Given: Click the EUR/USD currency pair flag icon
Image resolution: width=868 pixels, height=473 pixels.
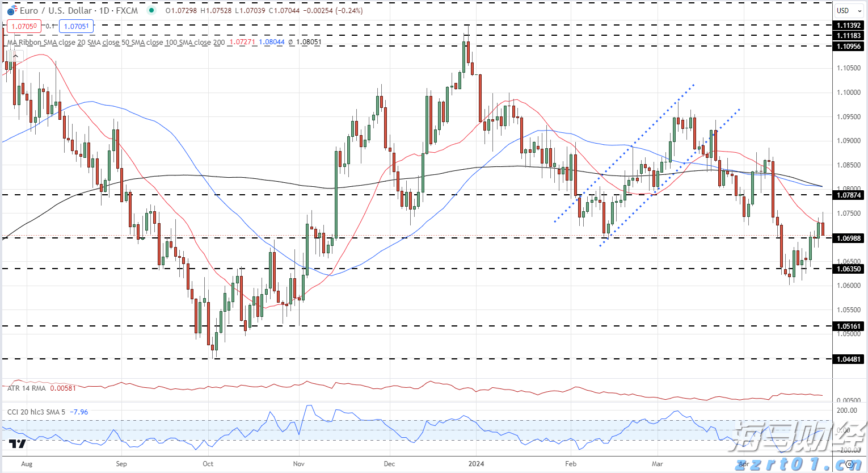Looking at the screenshot, I should click(11, 11).
